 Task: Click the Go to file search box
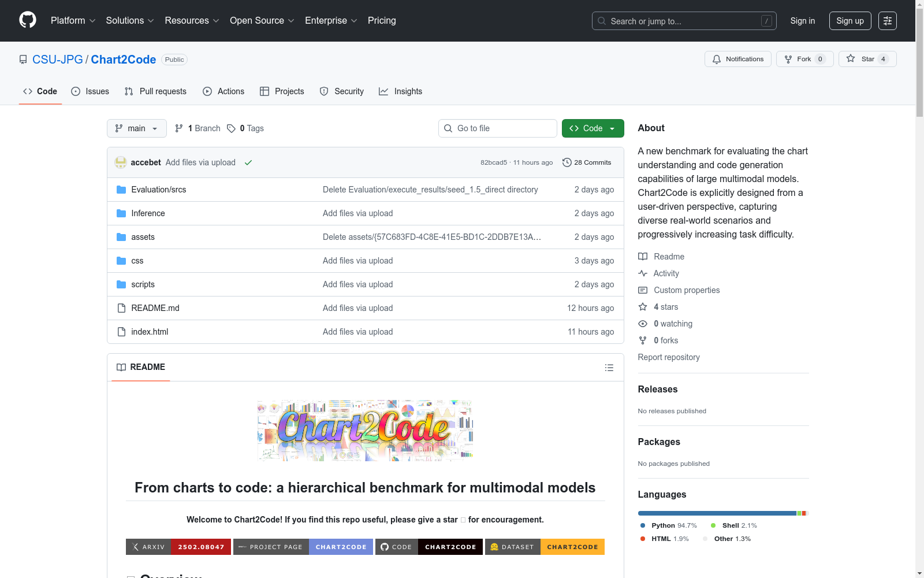pyautogui.click(x=498, y=128)
